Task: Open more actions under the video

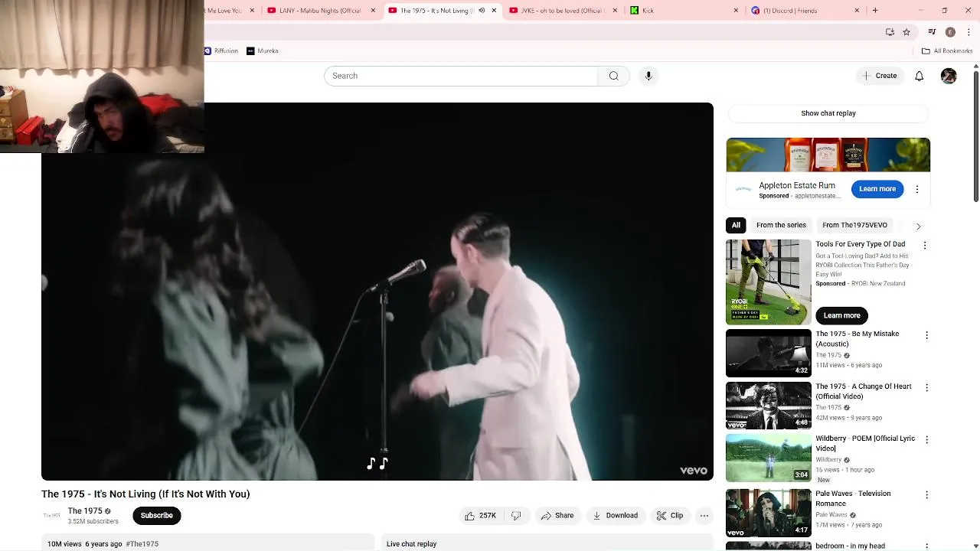Action: (x=704, y=516)
